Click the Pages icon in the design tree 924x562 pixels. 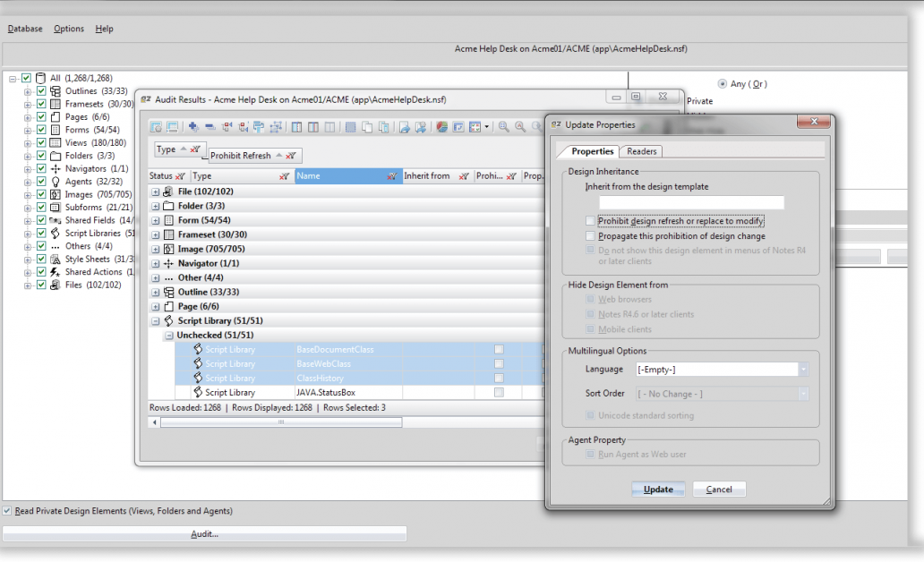pyautogui.click(x=56, y=117)
